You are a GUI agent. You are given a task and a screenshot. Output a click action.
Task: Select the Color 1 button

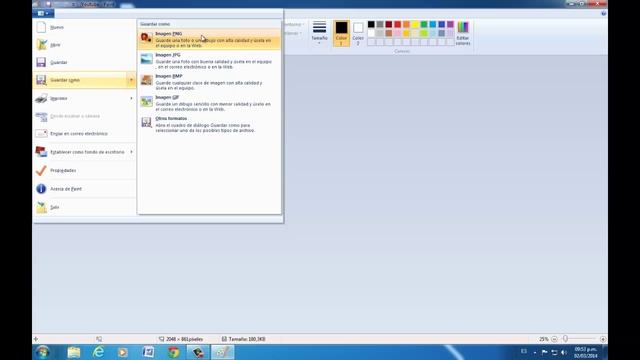[x=341, y=33]
